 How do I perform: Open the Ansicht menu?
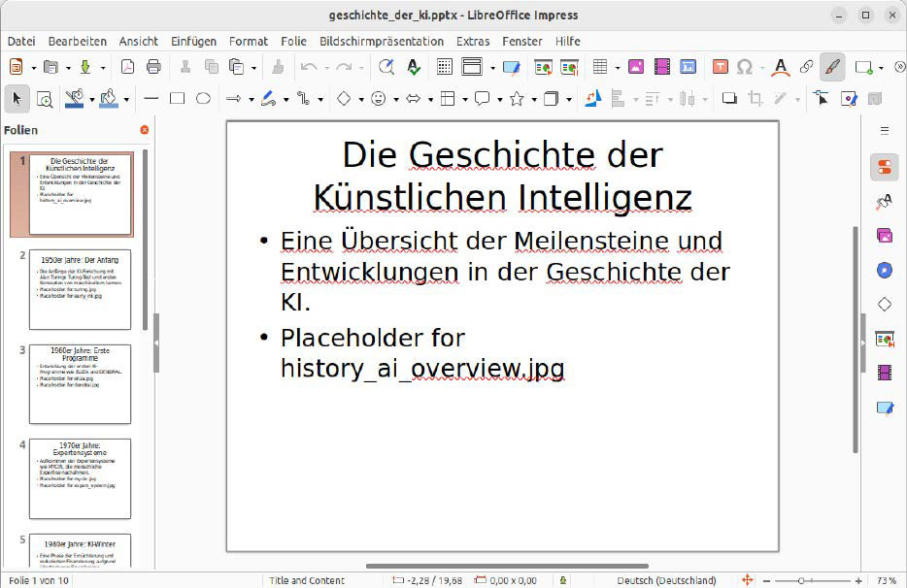138,41
